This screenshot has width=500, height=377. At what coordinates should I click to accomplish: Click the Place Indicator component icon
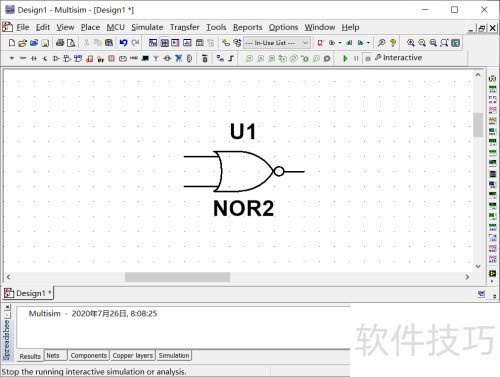tap(112, 58)
